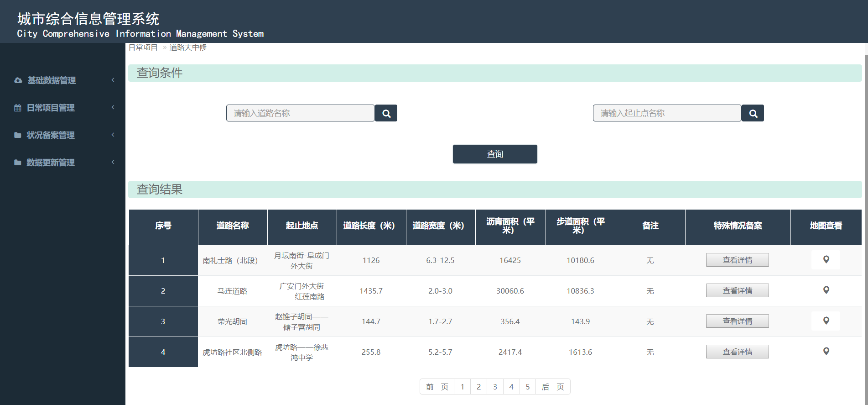Click 后一页 next page button

[x=552, y=387]
